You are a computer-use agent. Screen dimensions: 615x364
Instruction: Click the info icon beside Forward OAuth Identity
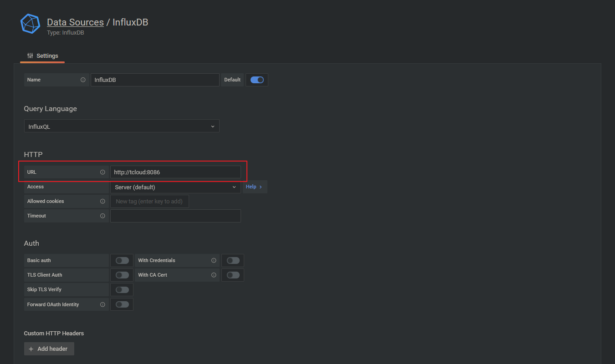102,304
